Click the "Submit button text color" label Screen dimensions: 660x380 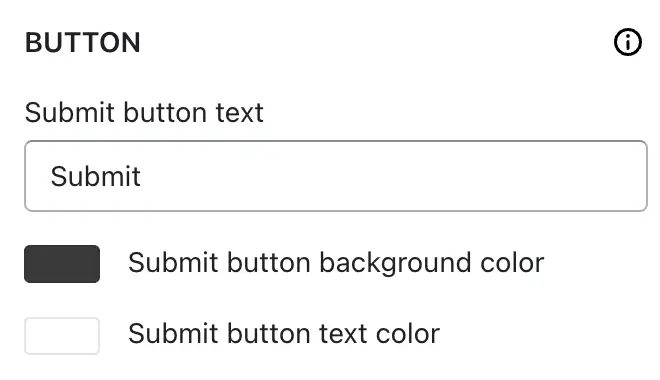pyautogui.click(x=284, y=334)
